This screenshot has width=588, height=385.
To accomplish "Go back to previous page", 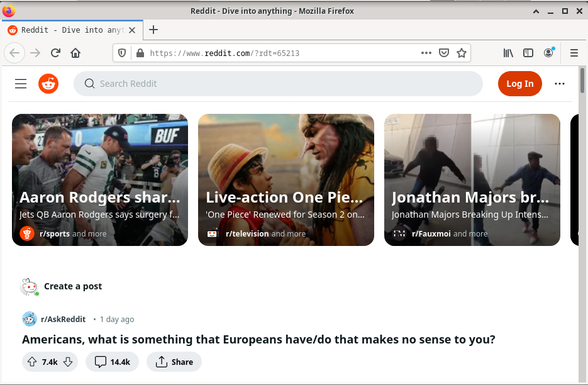I will 14,53.
